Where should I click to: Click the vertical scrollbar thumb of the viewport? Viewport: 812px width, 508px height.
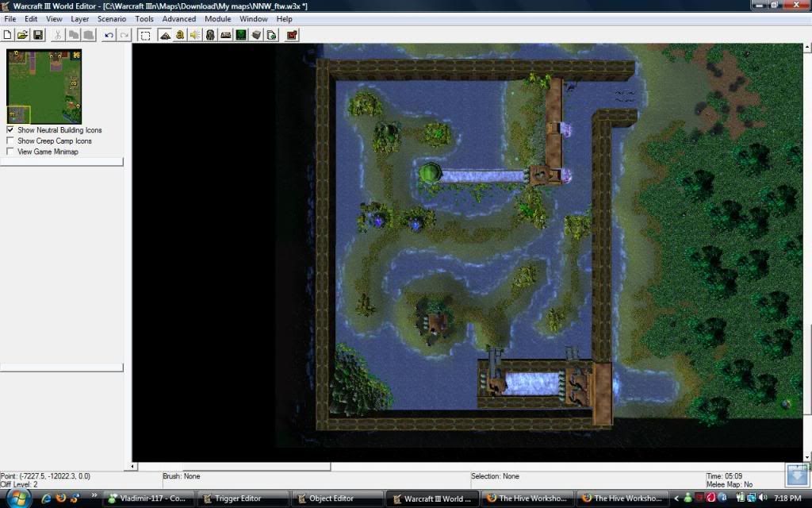point(806,369)
